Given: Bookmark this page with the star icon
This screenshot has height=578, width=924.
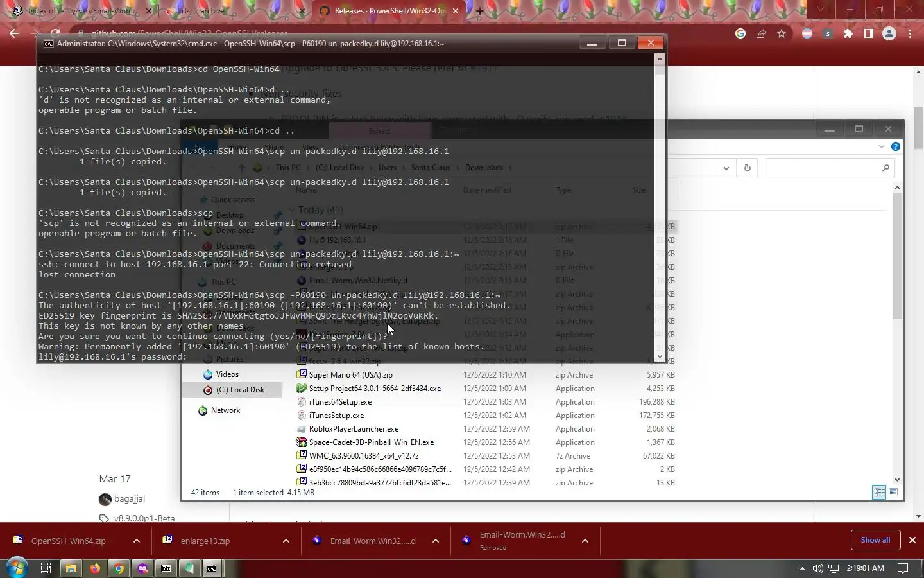Looking at the screenshot, I should [782, 33].
